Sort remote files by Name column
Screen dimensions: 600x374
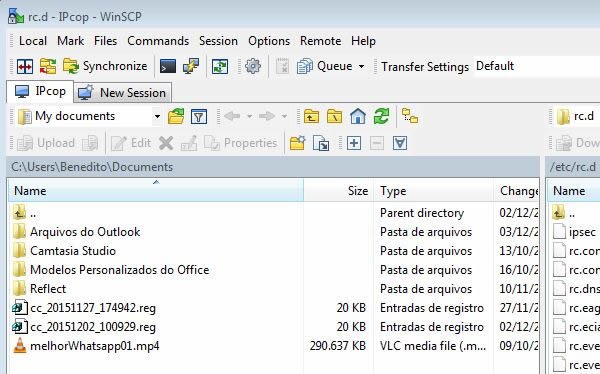[x=573, y=191]
